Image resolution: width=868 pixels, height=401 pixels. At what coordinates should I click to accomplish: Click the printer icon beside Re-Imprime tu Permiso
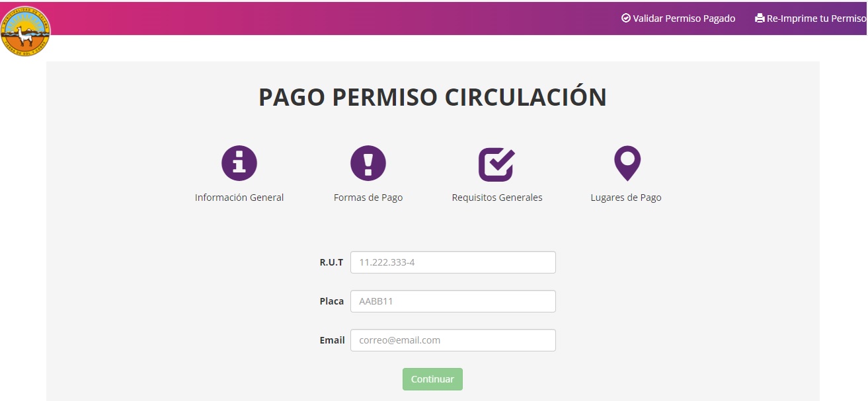point(759,18)
